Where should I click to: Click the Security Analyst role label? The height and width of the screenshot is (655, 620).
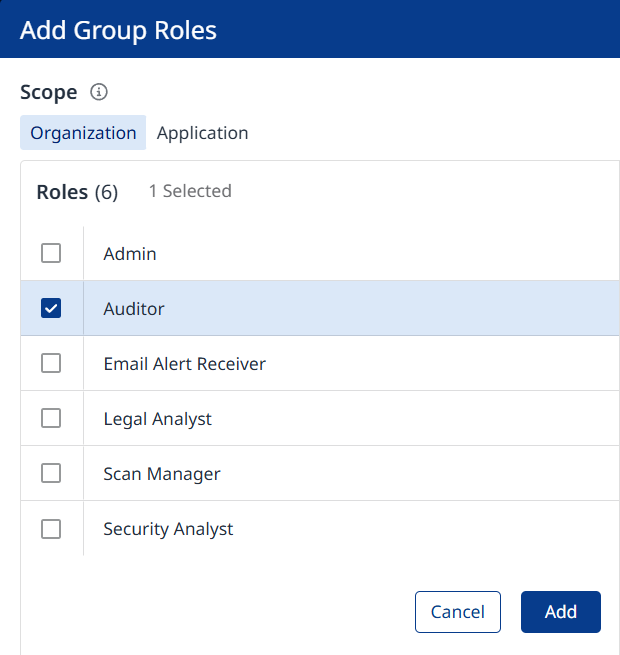168,529
